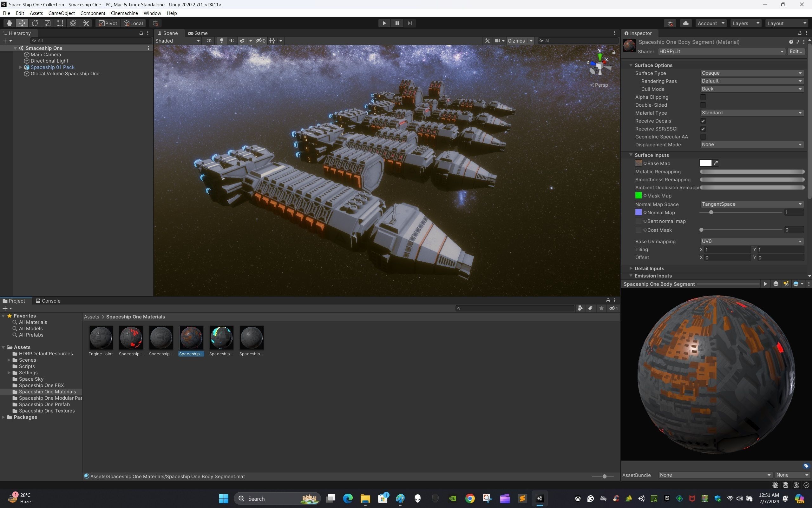The image size is (812, 508).
Task: Open Normal Map Space dropdown
Action: coord(752,204)
